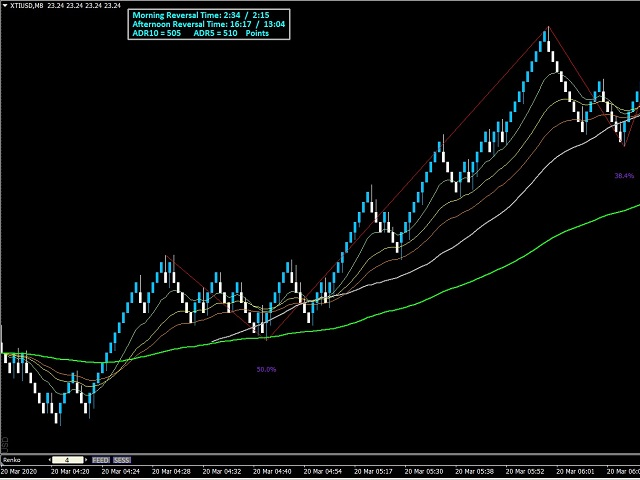Click the 20 Mar 05:52 time label
Screen dimensions: 640x480
[x=525, y=471]
